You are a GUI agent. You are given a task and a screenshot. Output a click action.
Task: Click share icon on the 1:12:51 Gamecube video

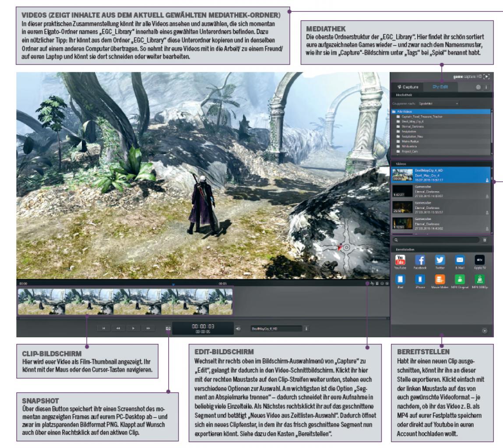coord(487,229)
